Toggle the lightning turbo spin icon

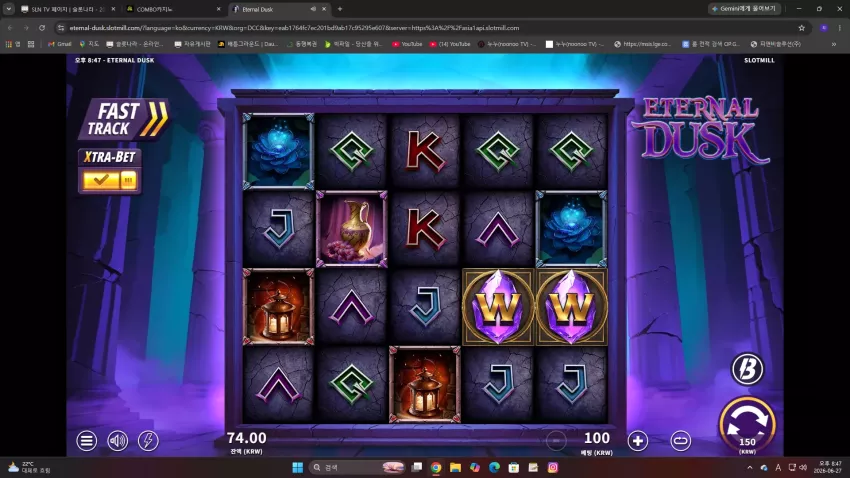point(148,441)
